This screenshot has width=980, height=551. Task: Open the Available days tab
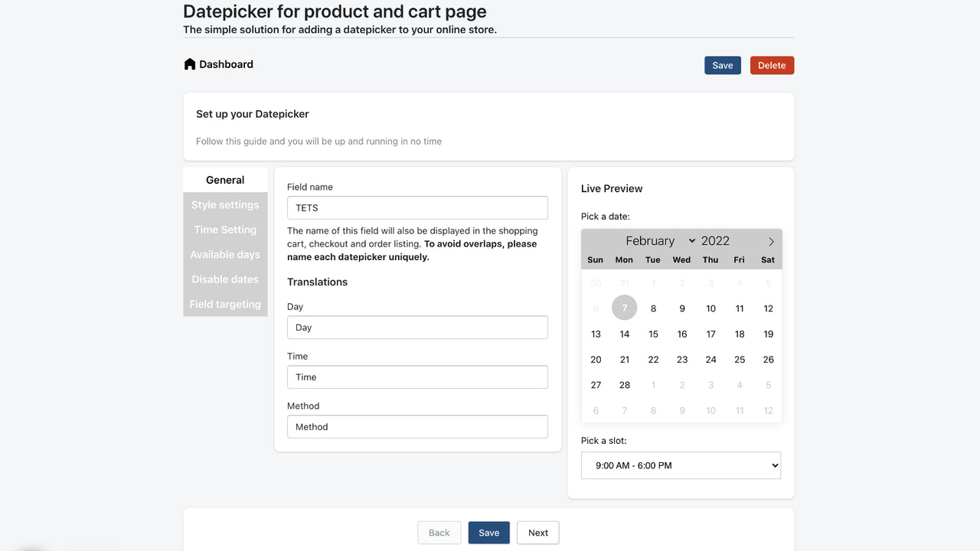click(224, 254)
